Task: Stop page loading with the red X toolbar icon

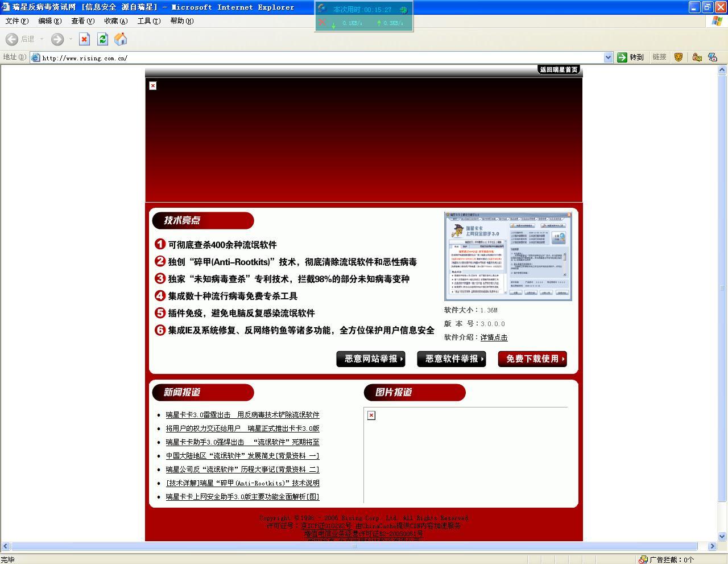Action: [x=84, y=39]
